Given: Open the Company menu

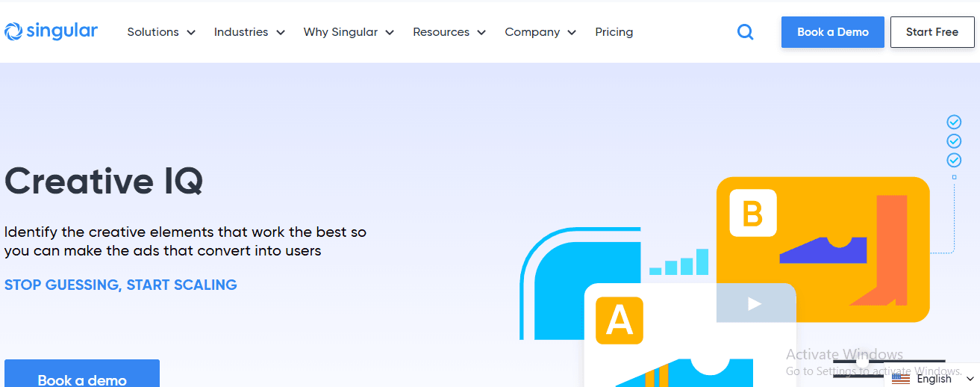Looking at the screenshot, I should tap(532, 32).
